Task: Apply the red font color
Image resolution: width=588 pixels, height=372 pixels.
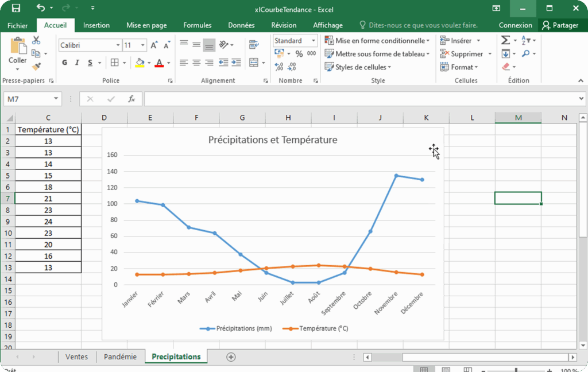Action: (x=160, y=63)
